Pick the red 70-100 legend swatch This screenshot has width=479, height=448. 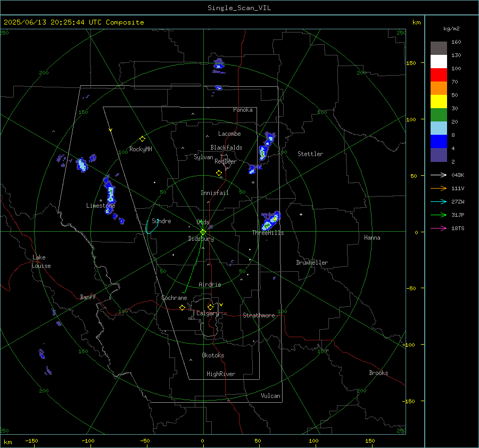(x=439, y=75)
